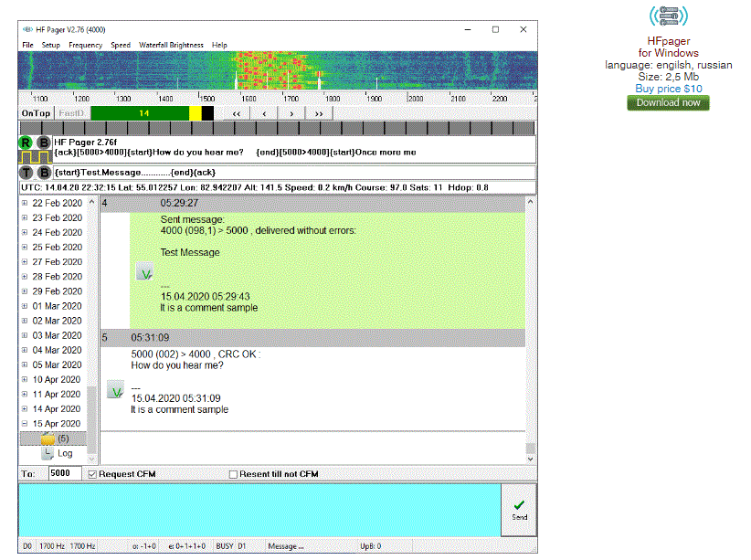Select the 11 Apr 2020 tree entry
Screen dimensions: 751x560
point(57,395)
